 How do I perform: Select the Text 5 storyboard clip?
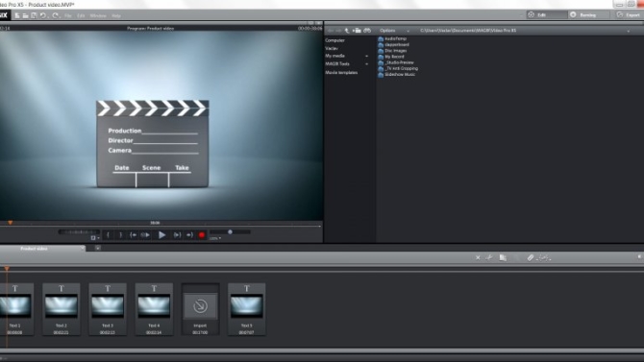(x=246, y=309)
